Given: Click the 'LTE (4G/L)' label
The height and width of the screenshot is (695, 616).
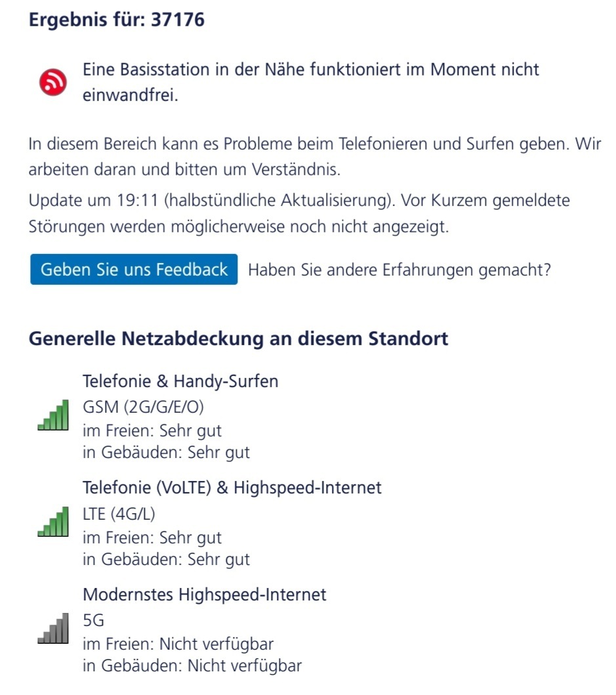Looking at the screenshot, I should [119, 514].
